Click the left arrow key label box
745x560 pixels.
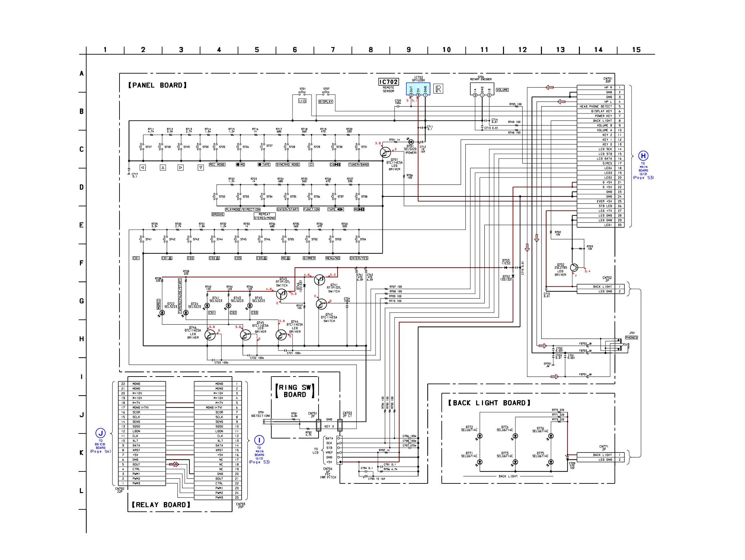pyautogui.click(x=143, y=167)
